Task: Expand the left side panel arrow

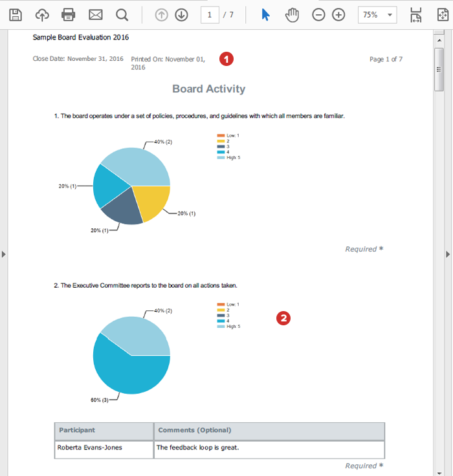Action: click(4, 254)
